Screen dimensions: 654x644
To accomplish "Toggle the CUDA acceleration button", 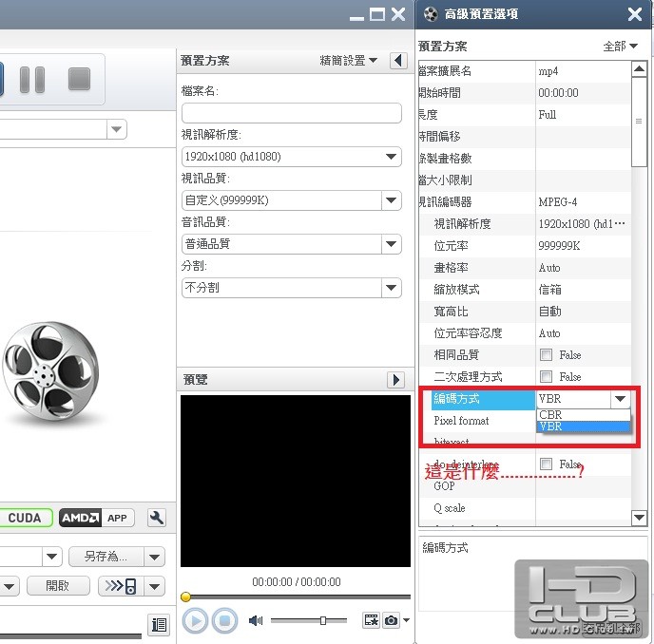I will pyautogui.click(x=26, y=518).
